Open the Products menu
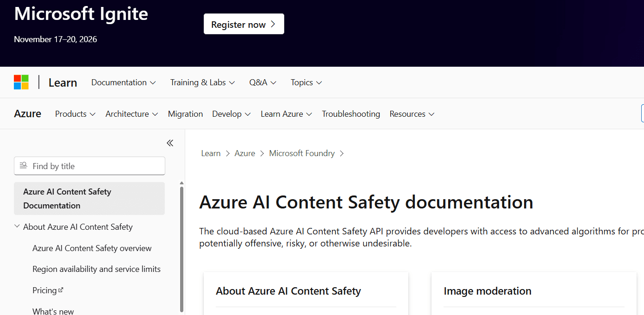This screenshot has width=644, height=315. click(x=75, y=114)
